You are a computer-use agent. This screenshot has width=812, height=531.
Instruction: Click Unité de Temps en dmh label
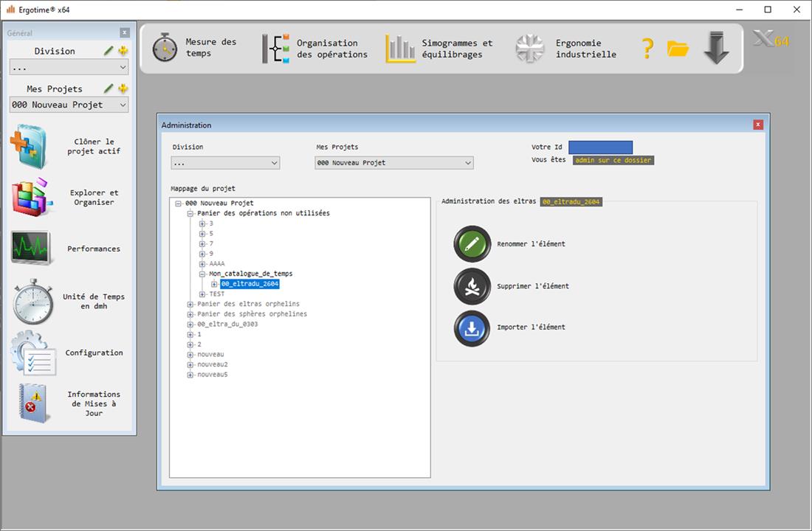coord(94,301)
